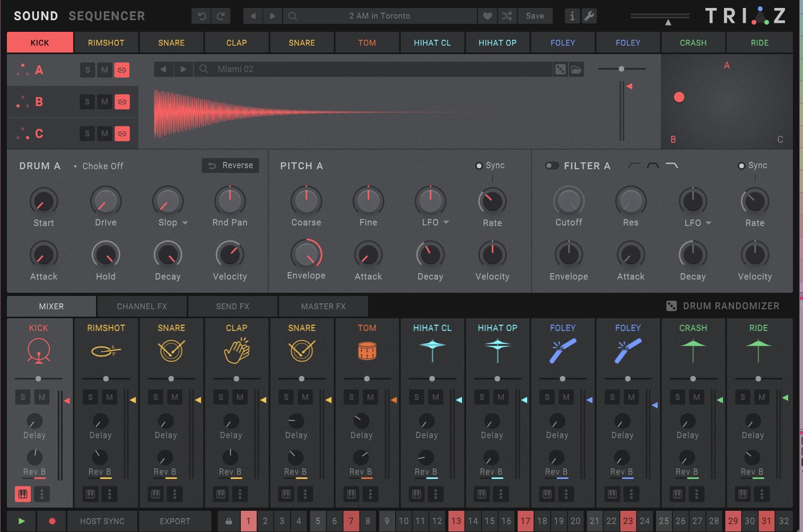
Task: Click the Export button
Action: click(x=175, y=521)
